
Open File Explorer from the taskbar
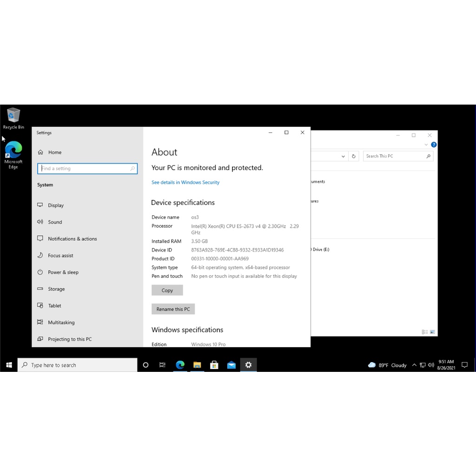[x=197, y=365]
